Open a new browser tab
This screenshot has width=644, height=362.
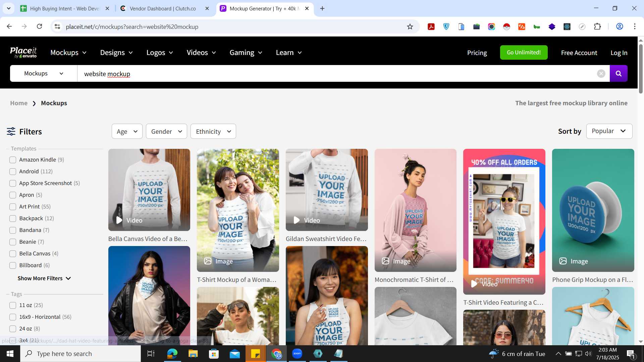pyautogui.click(x=322, y=8)
